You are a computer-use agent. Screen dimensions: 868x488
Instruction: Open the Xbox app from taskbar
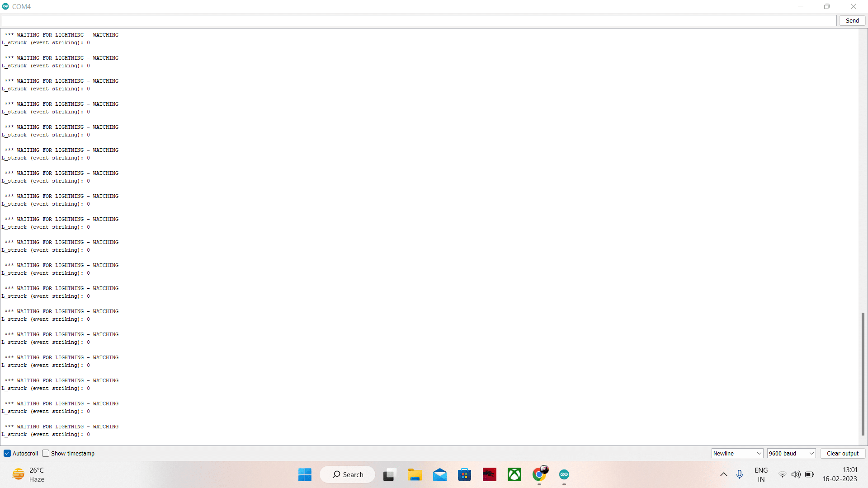514,474
